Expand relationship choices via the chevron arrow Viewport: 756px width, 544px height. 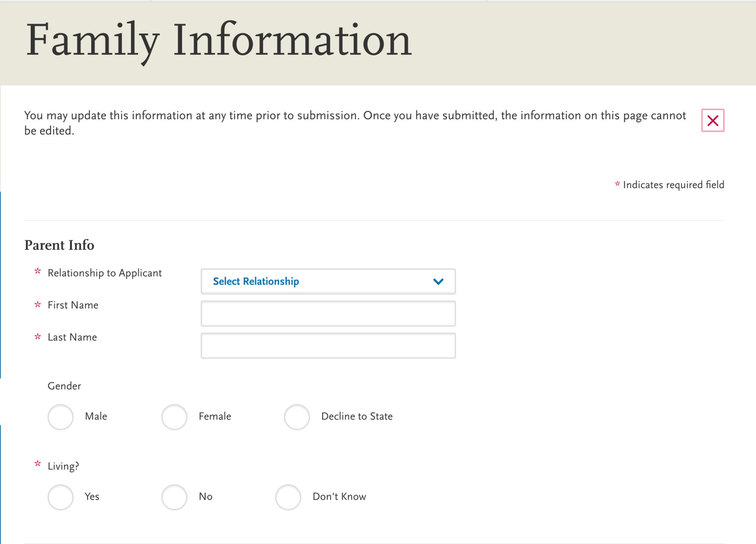click(437, 281)
